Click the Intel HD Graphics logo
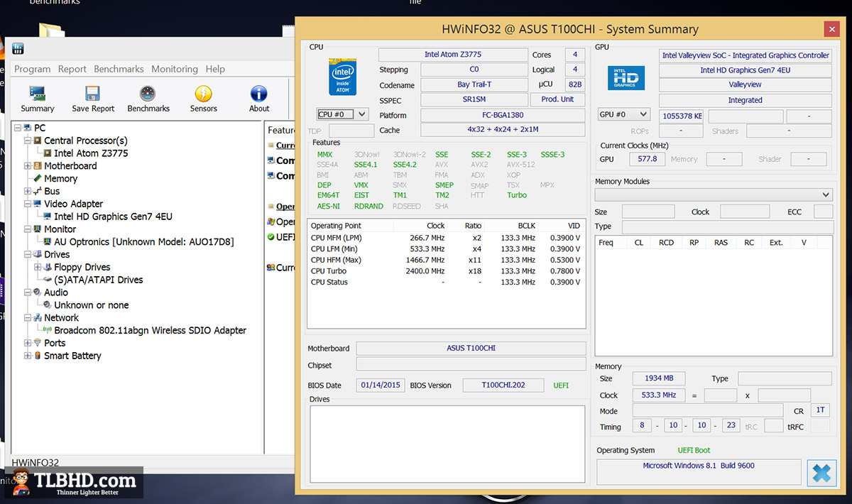 pyautogui.click(x=626, y=78)
